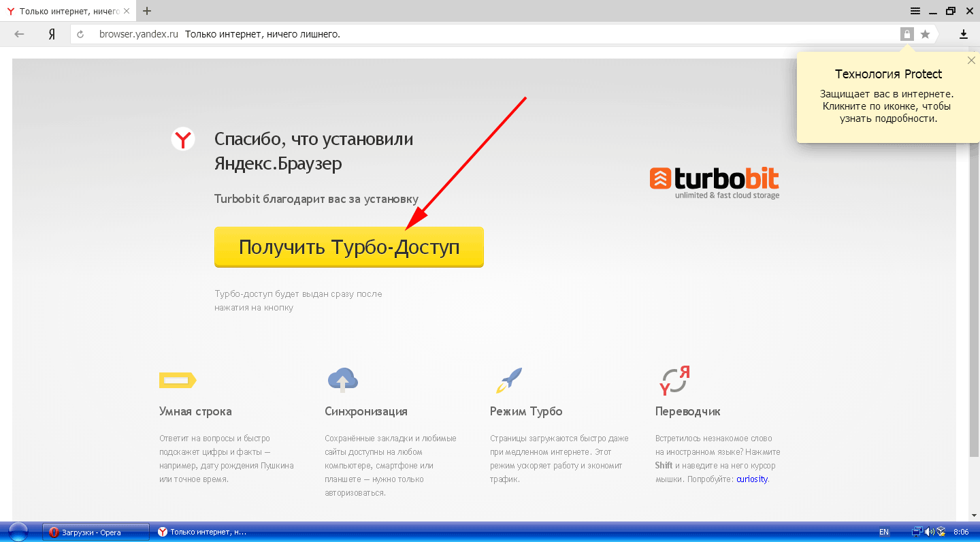Reload the page with the refresh icon
The height and width of the screenshot is (542, 980).
(x=80, y=34)
